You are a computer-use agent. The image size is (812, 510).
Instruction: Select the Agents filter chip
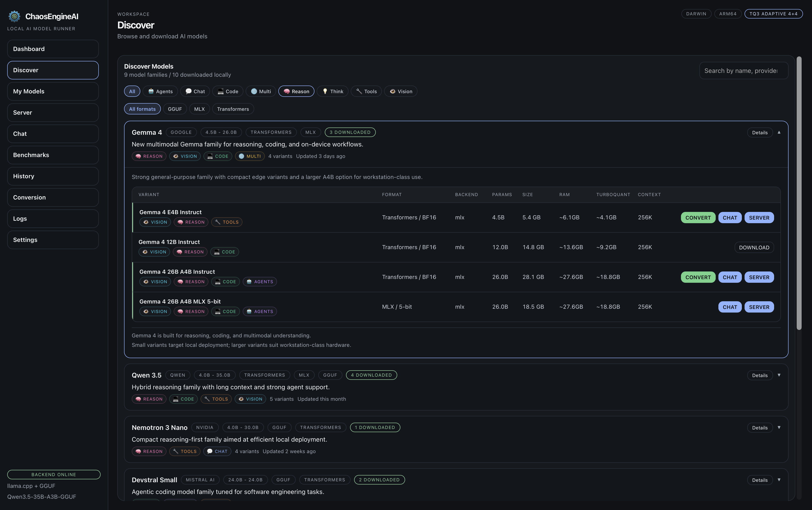coord(160,91)
